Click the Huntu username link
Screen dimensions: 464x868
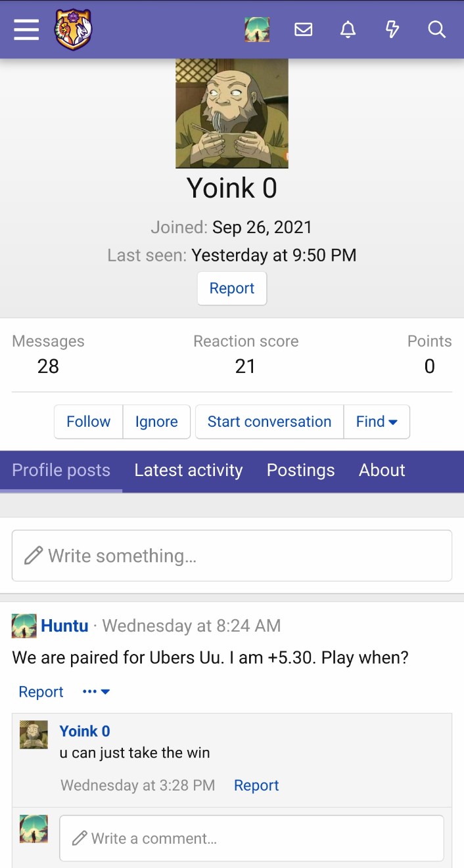[x=64, y=626]
